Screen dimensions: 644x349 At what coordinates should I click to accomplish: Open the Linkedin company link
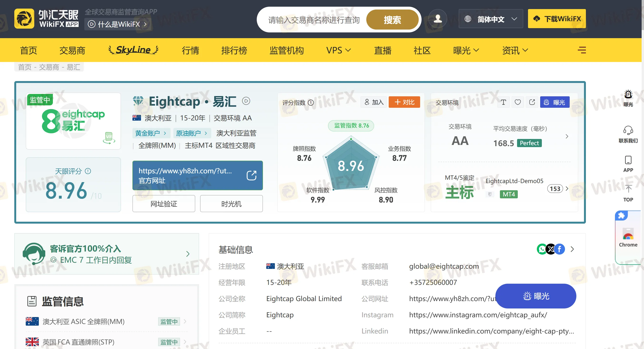point(491,331)
